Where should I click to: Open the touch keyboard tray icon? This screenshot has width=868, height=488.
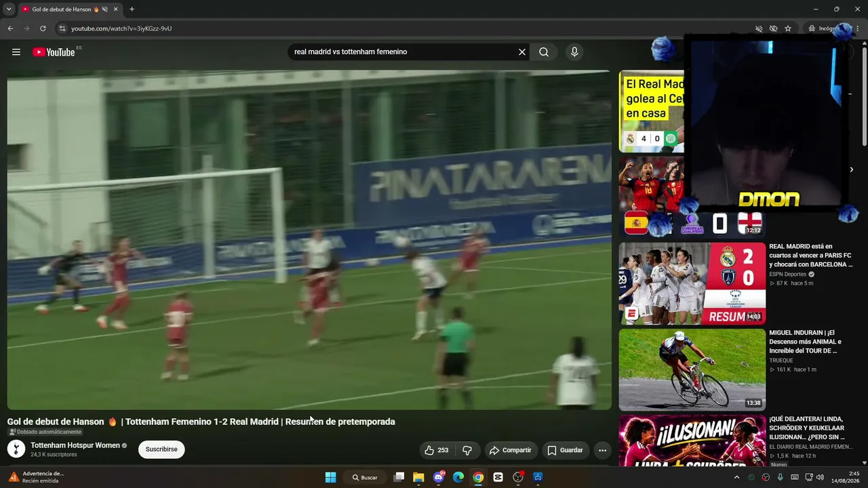coord(795,477)
